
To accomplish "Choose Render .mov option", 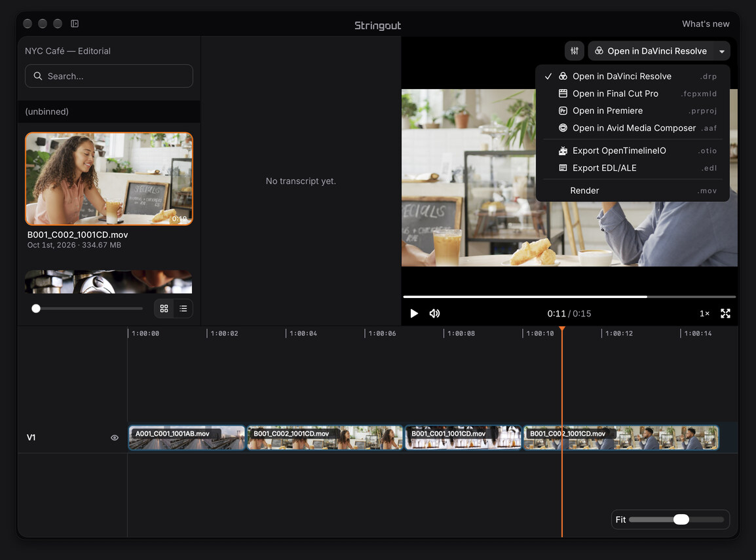I will pos(633,191).
